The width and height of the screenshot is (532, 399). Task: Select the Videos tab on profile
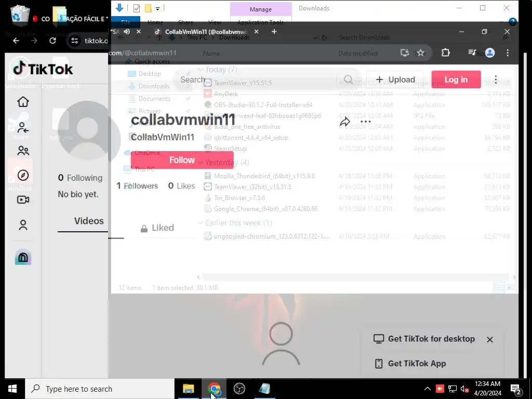[x=89, y=221]
